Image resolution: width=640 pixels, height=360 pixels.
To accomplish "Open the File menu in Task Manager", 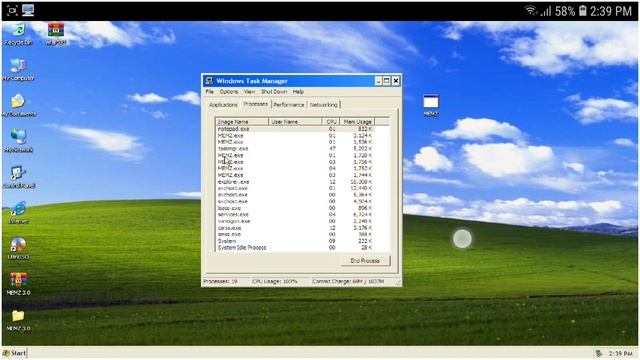I will tap(210, 92).
